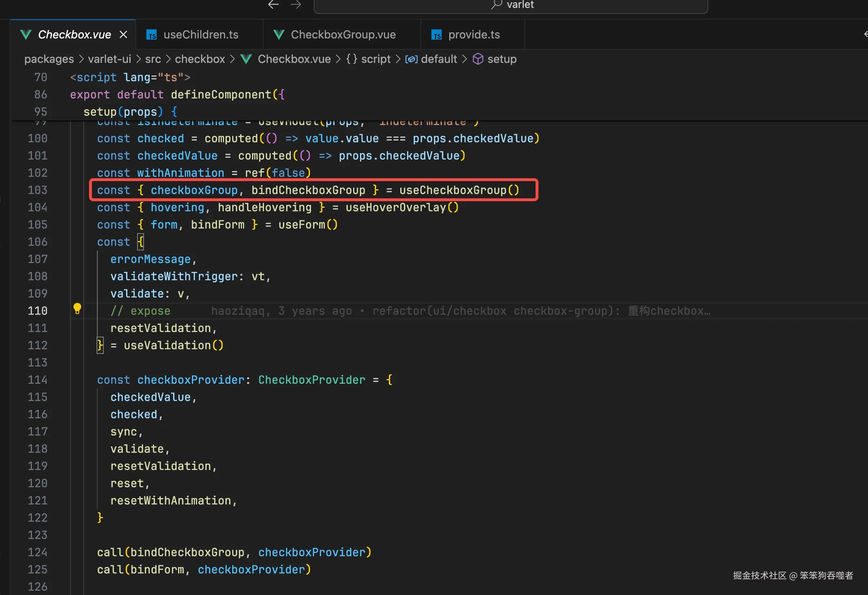Open the packages breadcrumb dropdown
This screenshot has width=868, height=595.
click(49, 59)
